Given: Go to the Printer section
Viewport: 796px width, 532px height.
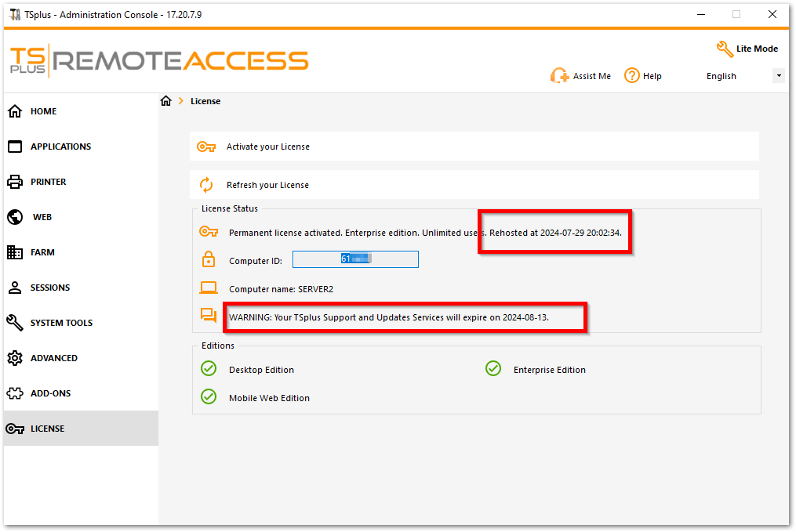Looking at the screenshot, I should click(48, 182).
